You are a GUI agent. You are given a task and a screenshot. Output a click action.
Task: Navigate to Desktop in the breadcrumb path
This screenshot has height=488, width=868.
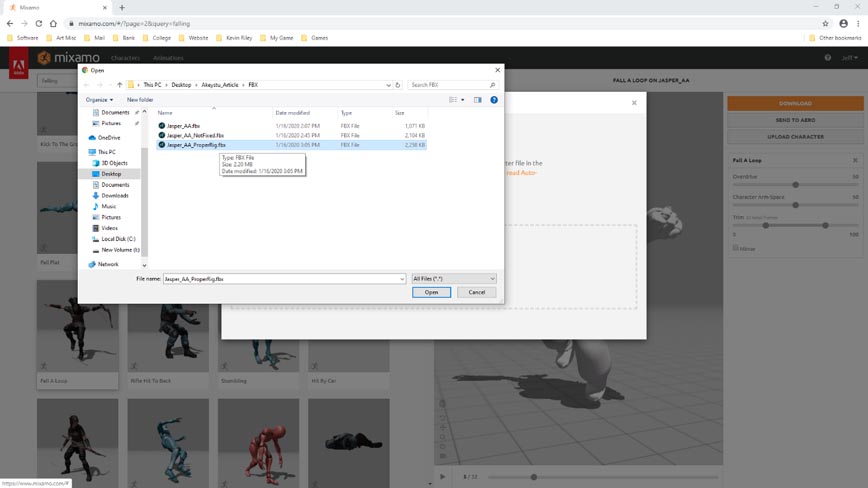tap(181, 85)
